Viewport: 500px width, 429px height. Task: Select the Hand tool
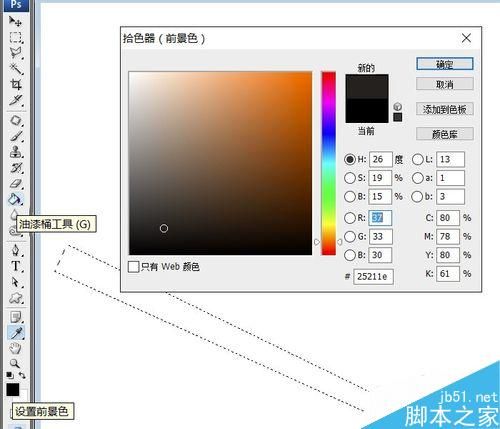(15, 348)
